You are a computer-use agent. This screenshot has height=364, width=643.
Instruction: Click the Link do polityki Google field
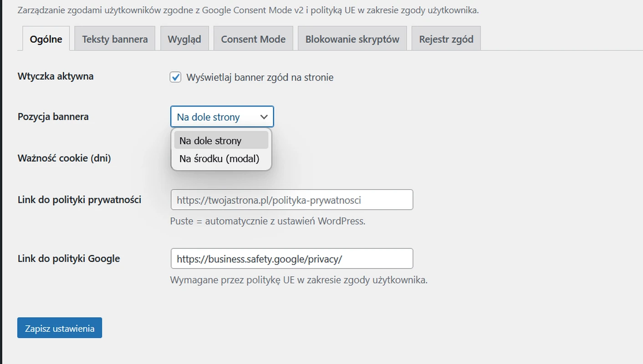[291, 258]
